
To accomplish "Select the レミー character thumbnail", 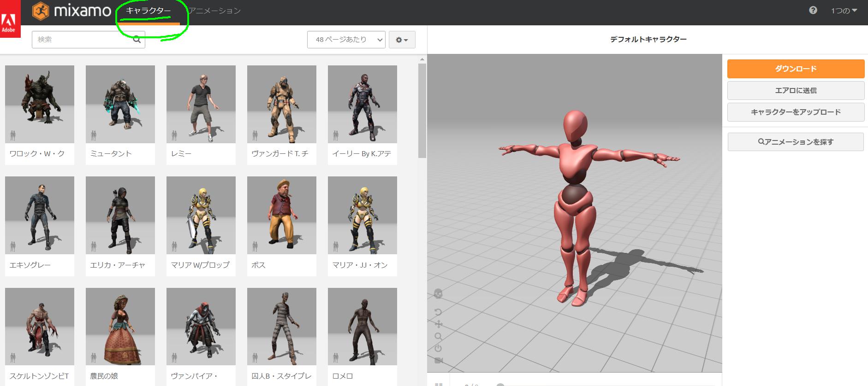I will [x=201, y=104].
